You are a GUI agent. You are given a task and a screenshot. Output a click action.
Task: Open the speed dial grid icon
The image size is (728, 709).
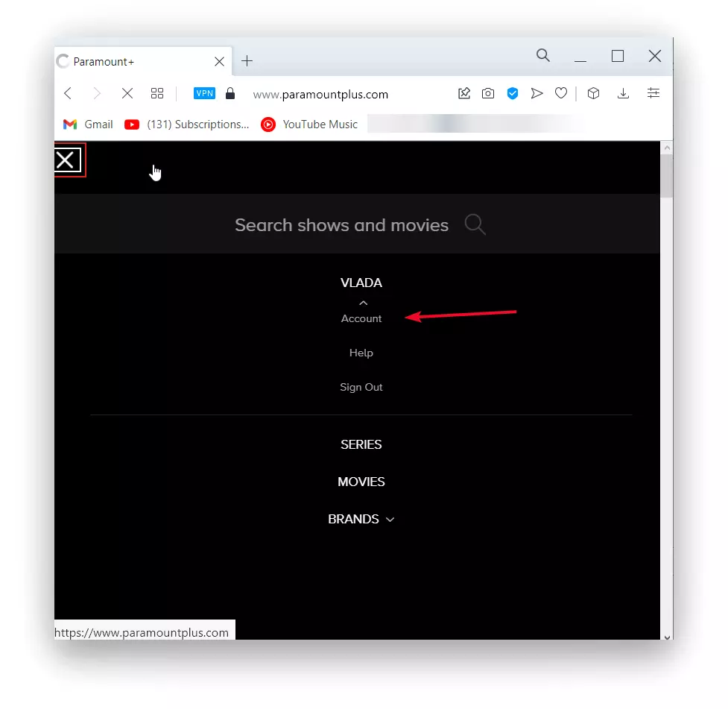tap(157, 93)
